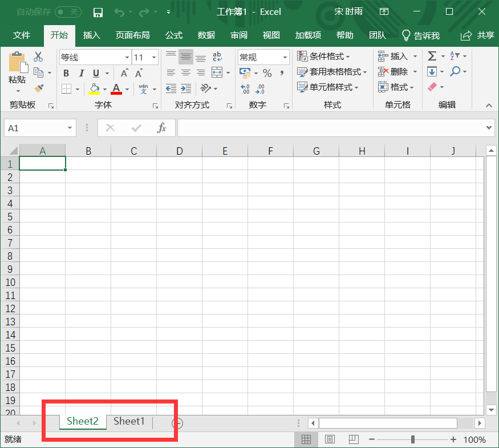Switch to Page Layout view in status bar

(330, 439)
